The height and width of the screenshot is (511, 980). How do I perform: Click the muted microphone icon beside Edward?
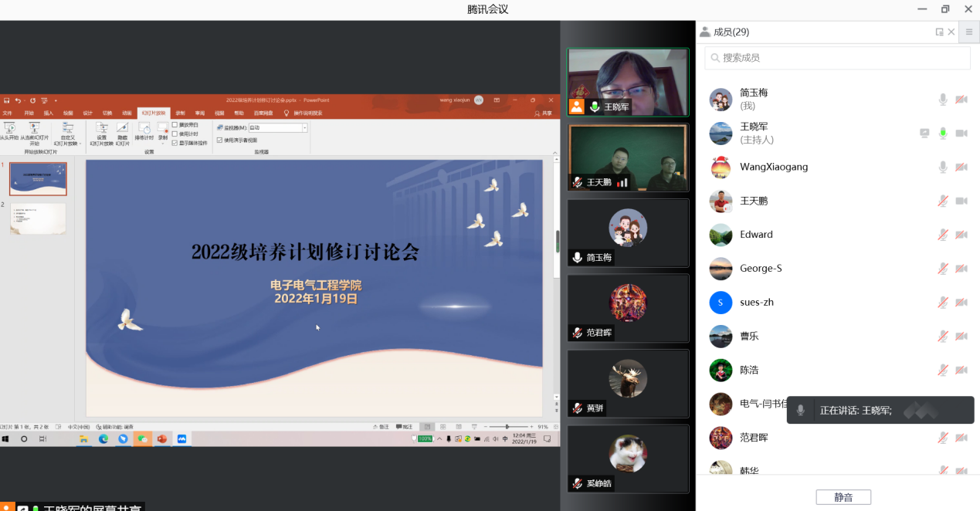(942, 235)
